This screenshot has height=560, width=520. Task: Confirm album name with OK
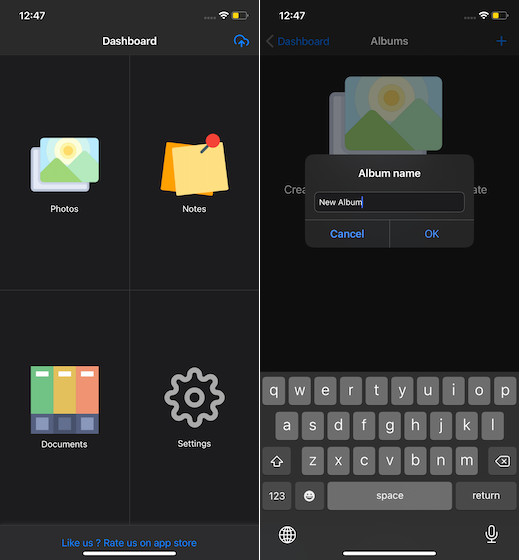tap(431, 234)
